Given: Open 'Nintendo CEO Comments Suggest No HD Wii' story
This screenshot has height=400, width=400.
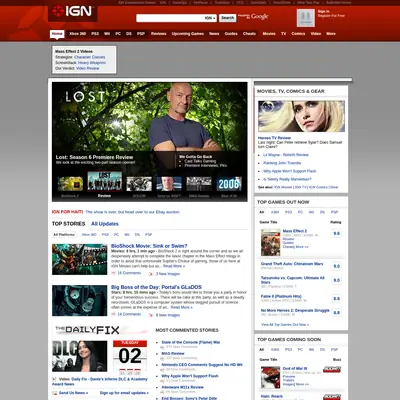Looking at the screenshot, I should (202, 365).
